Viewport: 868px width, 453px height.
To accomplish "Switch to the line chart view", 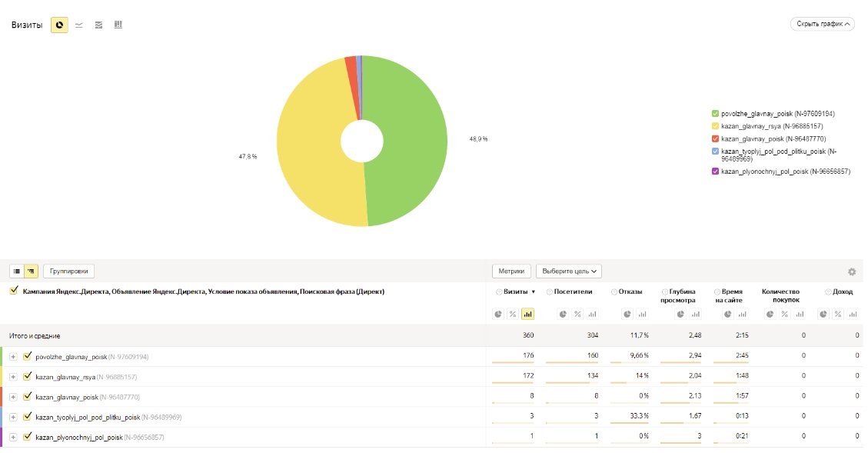I will (79, 25).
